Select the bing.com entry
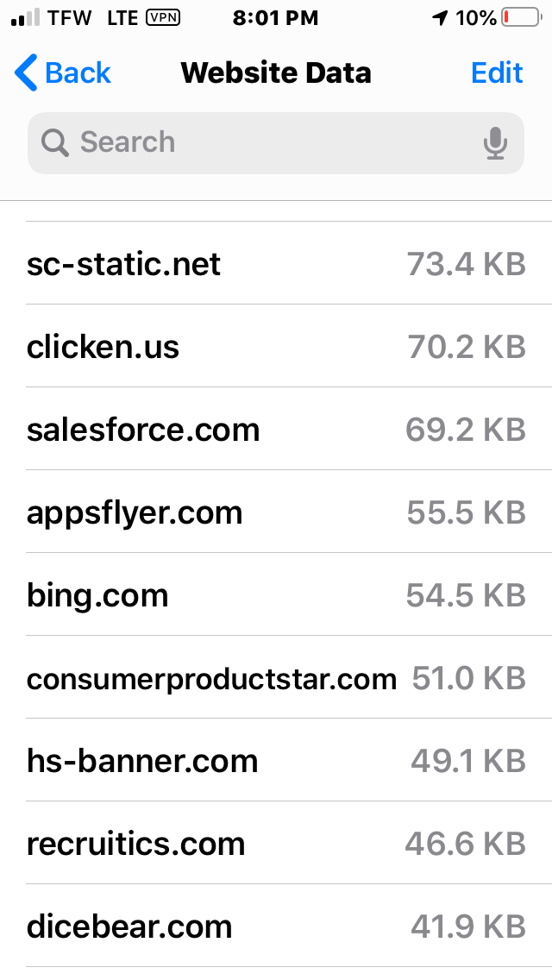Viewport: 552px width, 980px height. [276, 594]
